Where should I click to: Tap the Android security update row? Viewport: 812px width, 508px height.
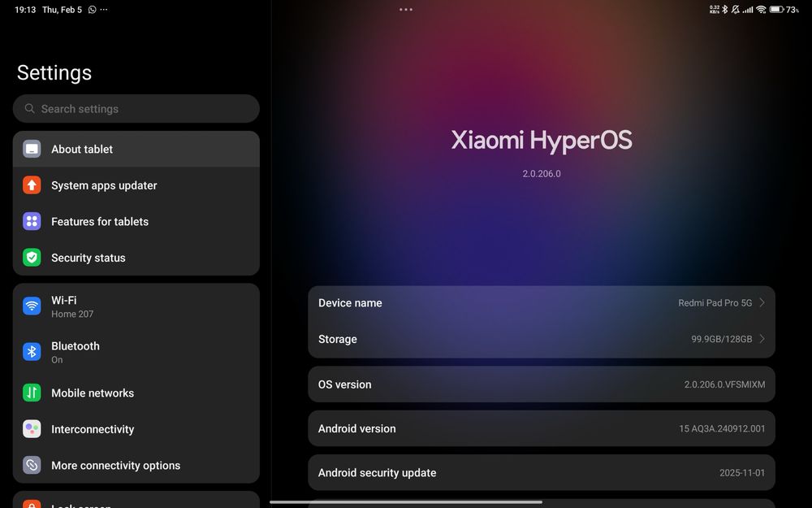coord(541,473)
